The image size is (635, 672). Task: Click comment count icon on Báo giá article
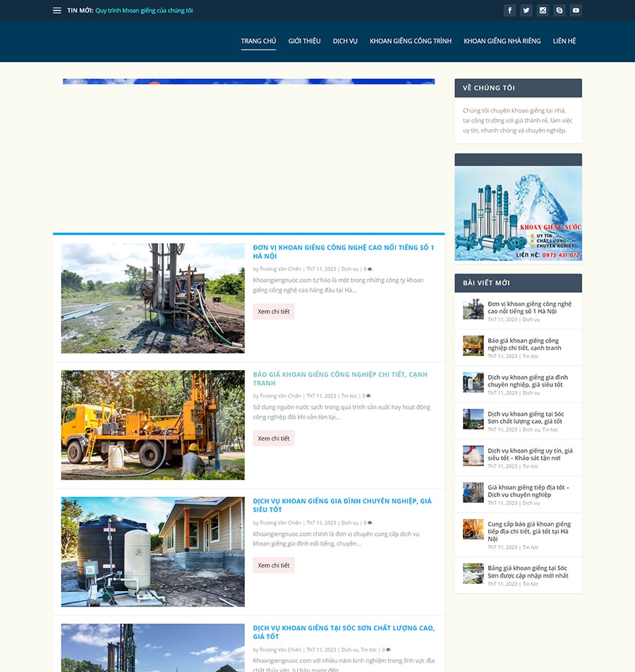point(367,396)
